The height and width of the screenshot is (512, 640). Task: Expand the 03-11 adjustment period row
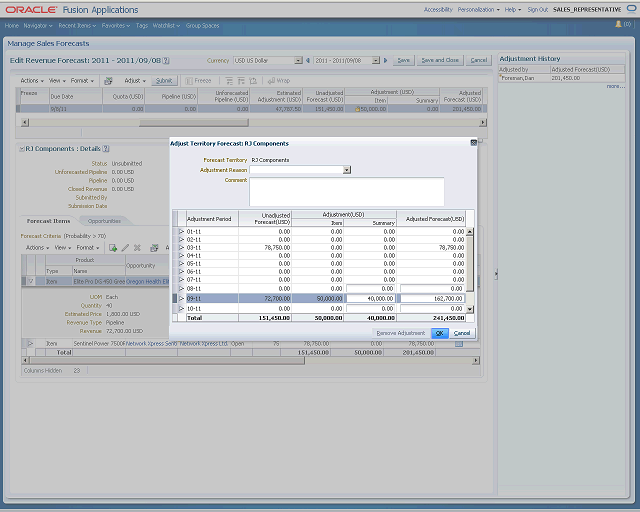coord(182,247)
